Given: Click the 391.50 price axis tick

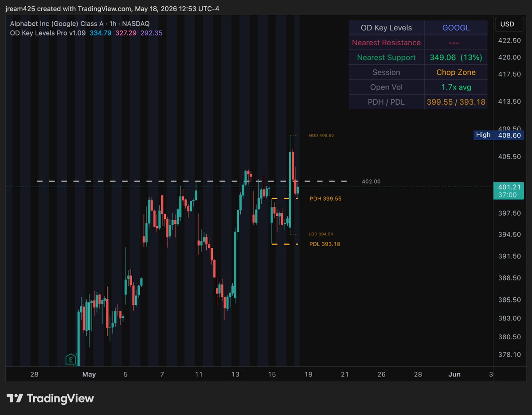Looking at the screenshot, I should tap(510, 256).
